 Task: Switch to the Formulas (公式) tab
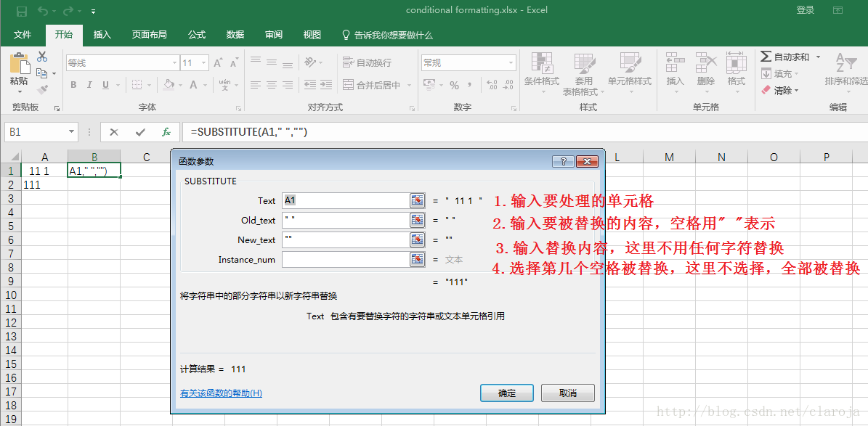click(197, 35)
